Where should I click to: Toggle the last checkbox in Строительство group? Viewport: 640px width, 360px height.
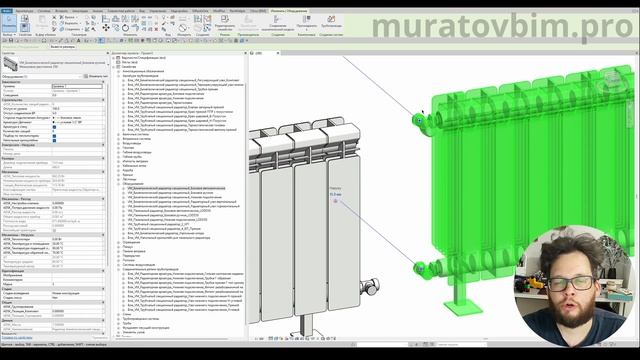point(54,140)
